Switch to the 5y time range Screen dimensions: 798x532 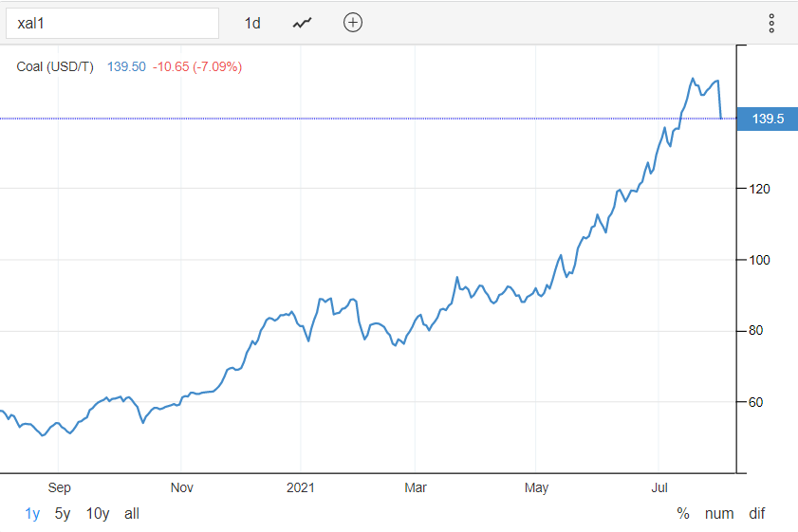click(63, 513)
